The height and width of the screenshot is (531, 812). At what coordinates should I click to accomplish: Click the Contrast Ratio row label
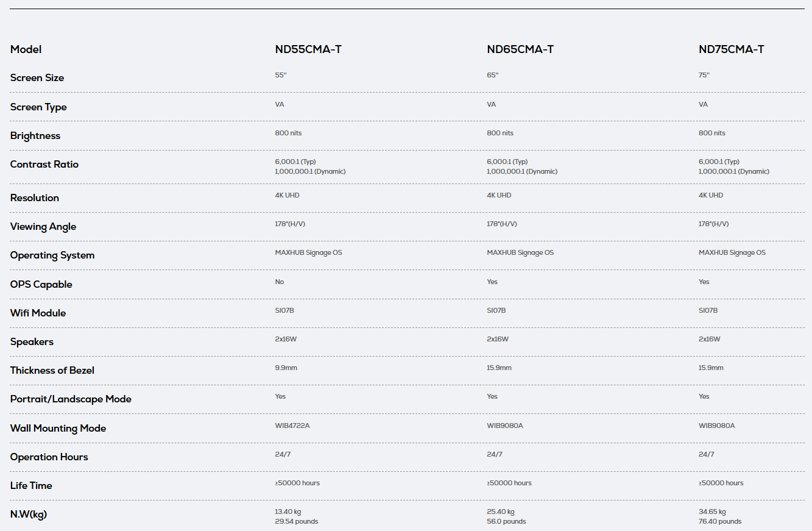[44, 165]
